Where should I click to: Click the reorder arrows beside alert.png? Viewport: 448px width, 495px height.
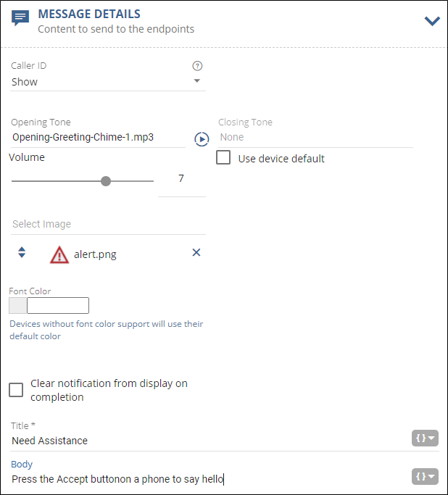tap(22, 252)
